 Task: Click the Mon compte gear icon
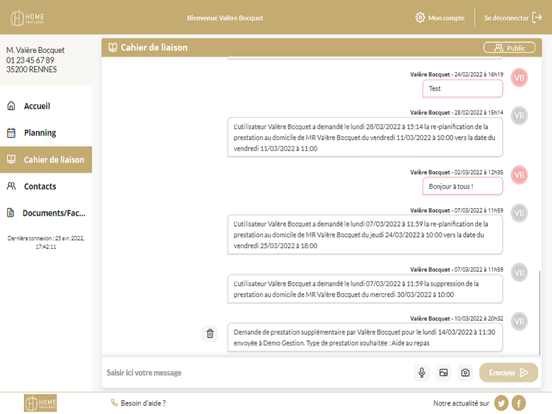[x=420, y=18]
